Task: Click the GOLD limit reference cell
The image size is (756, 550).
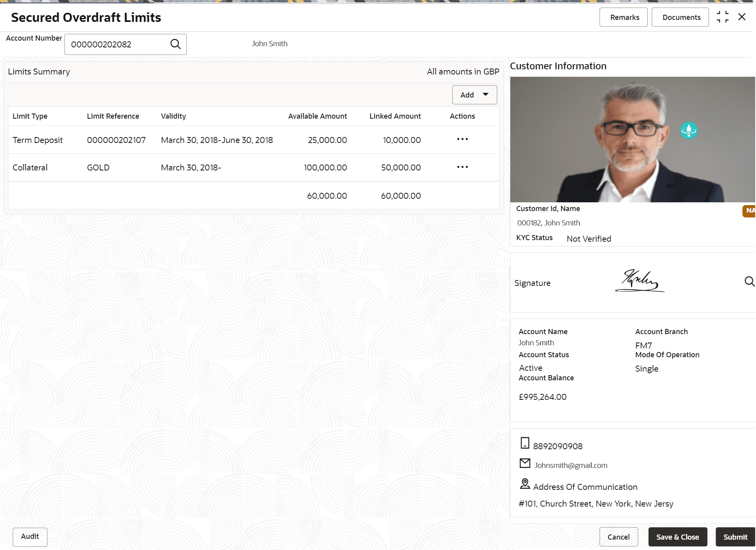Action: (98, 168)
